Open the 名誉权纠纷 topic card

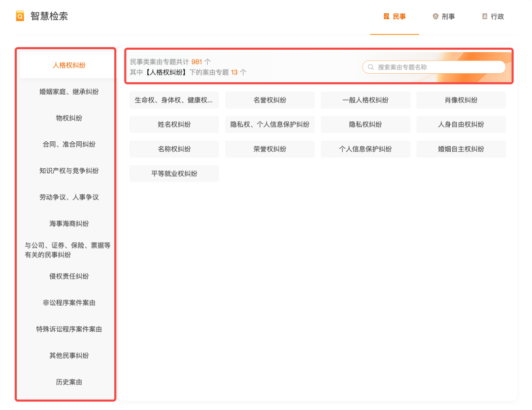point(269,100)
